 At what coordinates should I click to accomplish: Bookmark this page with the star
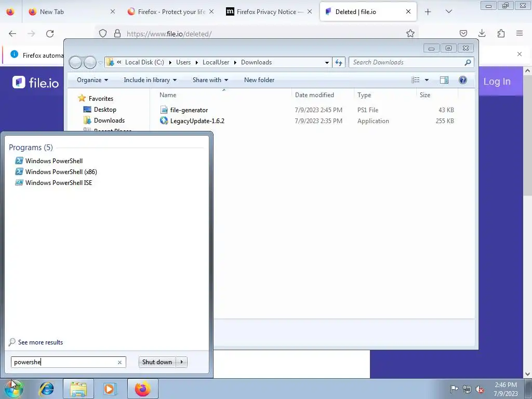coord(410,33)
